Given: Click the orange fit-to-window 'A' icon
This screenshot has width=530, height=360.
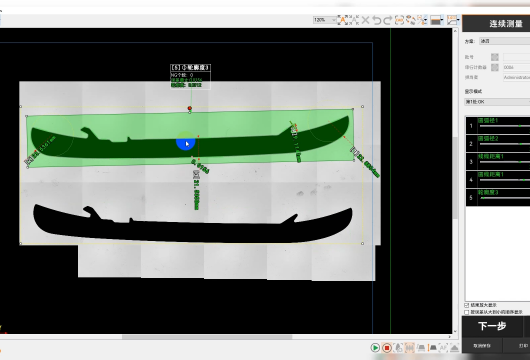Looking at the screenshot, I should point(342,20).
